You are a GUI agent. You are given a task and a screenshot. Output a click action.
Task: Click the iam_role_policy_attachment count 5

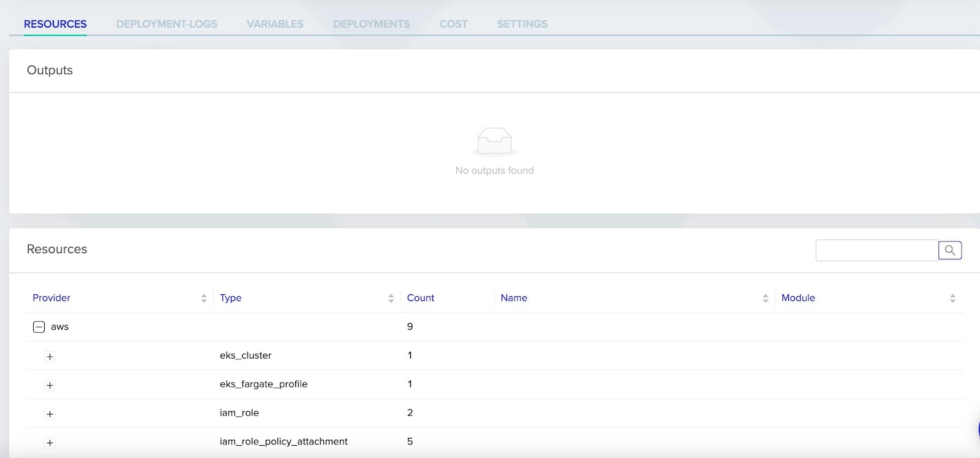tap(410, 441)
